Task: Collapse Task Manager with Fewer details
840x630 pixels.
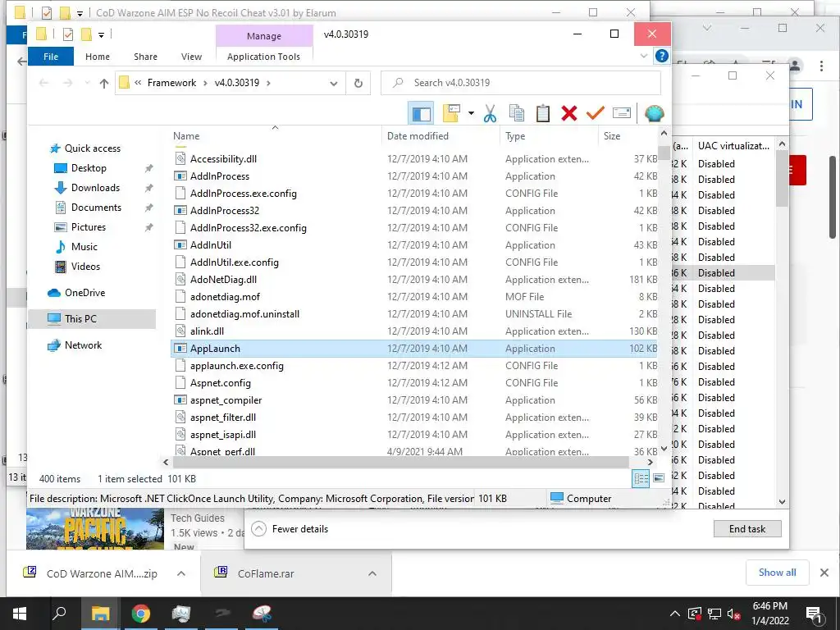Action: click(x=290, y=529)
